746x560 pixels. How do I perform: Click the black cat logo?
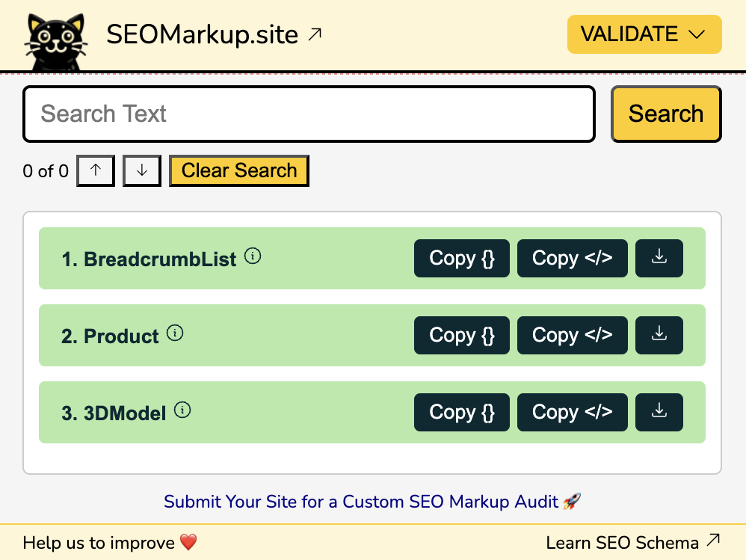pos(55,42)
